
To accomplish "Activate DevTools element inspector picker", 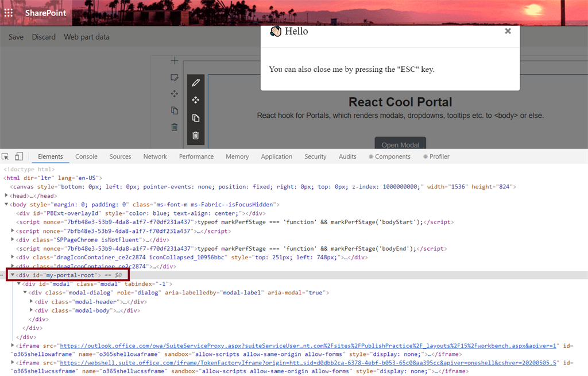I will pos(5,156).
